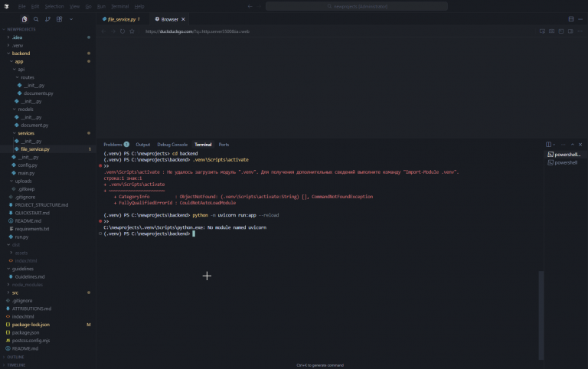The height and width of the screenshot is (369, 588).
Task: Expand the TIMELINE section
Action: click(x=16, y=365)
